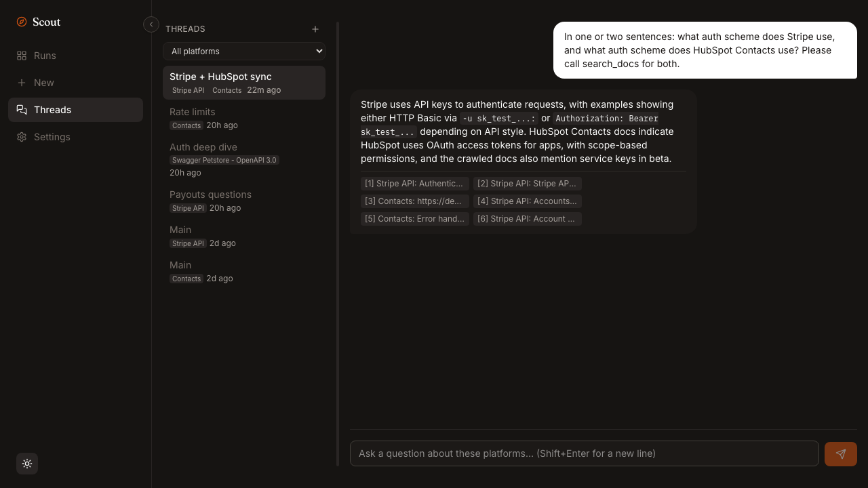868x488 pixels.
Task: Click Stripe API tag under Payouts questions
Action: tap(188, 208)
